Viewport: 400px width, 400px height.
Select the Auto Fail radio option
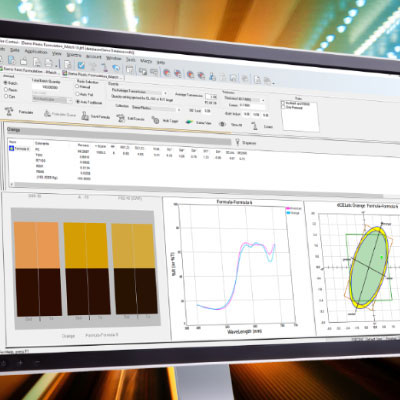pos(77,94)
